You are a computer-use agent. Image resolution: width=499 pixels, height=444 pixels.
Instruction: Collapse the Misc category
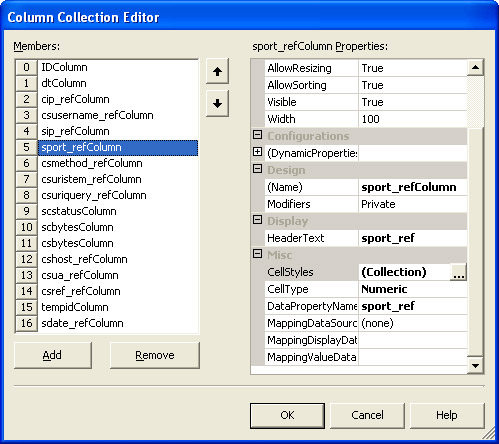coord(257,254)
